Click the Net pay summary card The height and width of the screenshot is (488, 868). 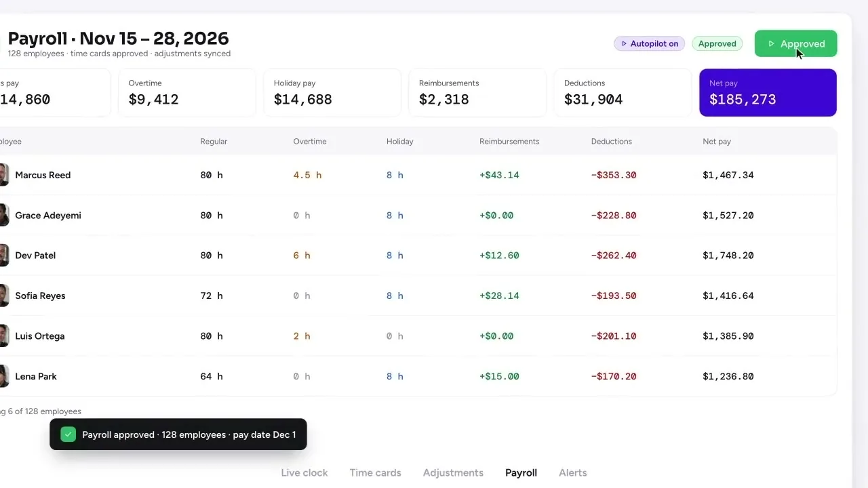768,92
